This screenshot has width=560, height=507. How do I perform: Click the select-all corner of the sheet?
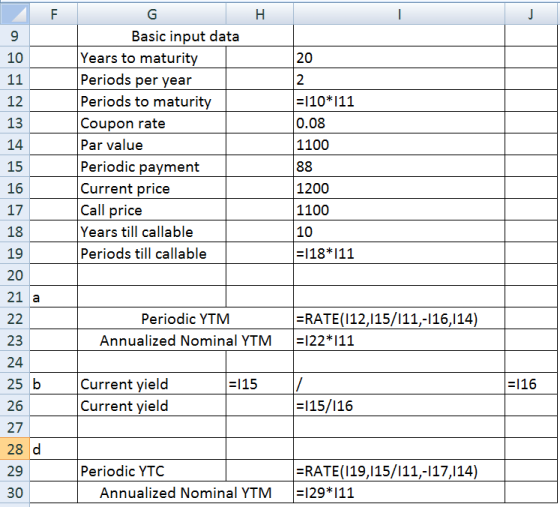[15, 14]
